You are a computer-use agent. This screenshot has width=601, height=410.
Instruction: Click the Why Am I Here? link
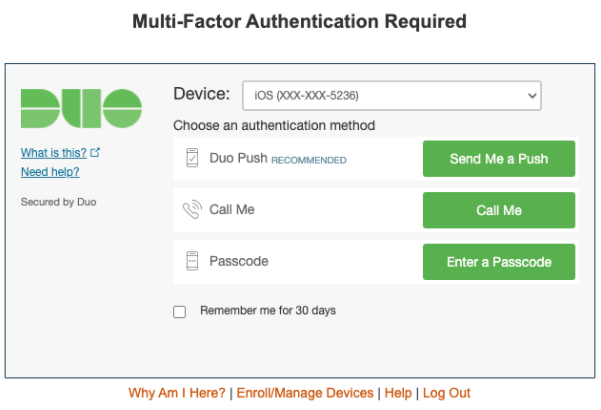(x=177, y=393)
